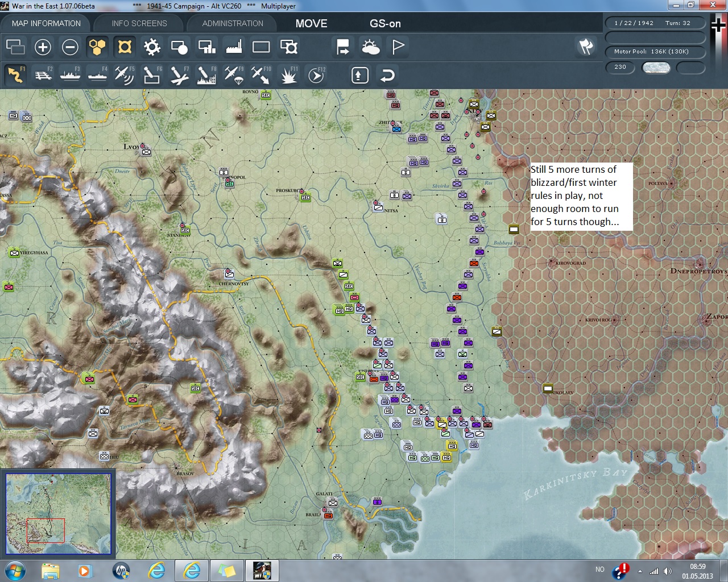Click the undo move curved arrow icon
This screenshot has width=728, height=582.
[x=387, y=75]
